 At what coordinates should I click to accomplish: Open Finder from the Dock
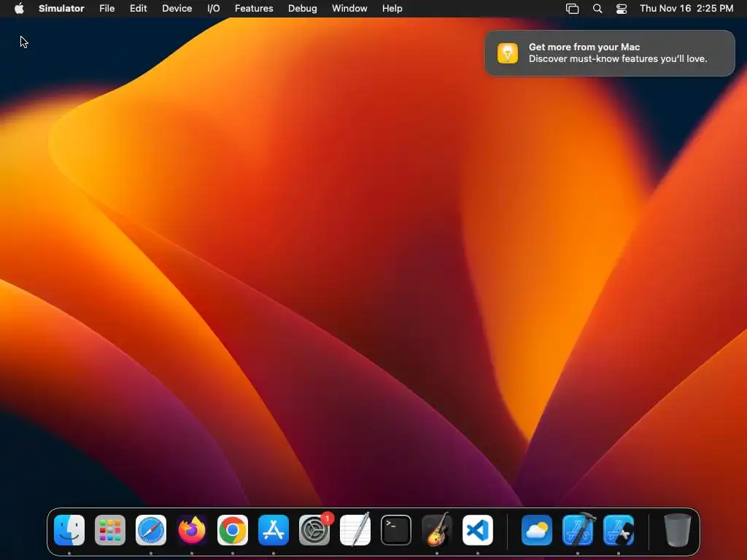(x=69, y=530)
